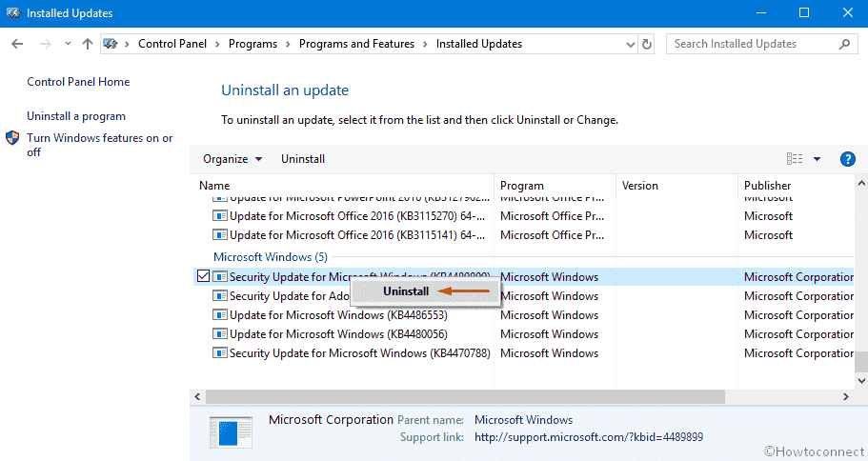Go up one level with up arrow
The height and width of the screenshot is (461, 868).
click(x=88, y=44)
